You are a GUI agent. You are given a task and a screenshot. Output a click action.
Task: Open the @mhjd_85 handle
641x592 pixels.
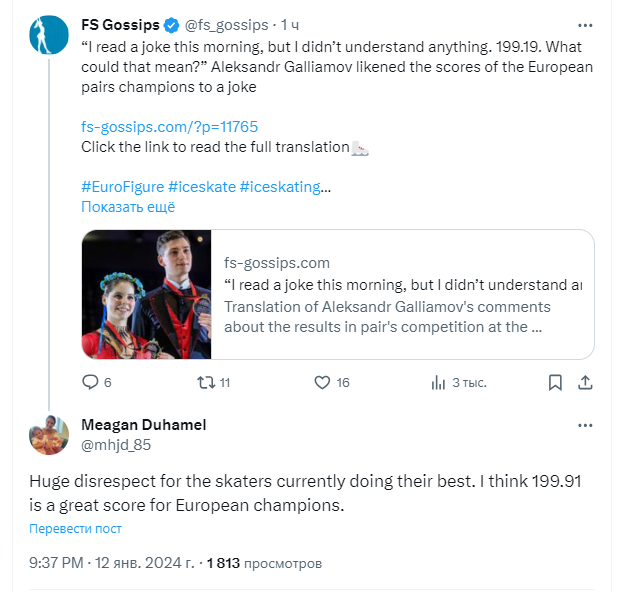pos(116,444)
